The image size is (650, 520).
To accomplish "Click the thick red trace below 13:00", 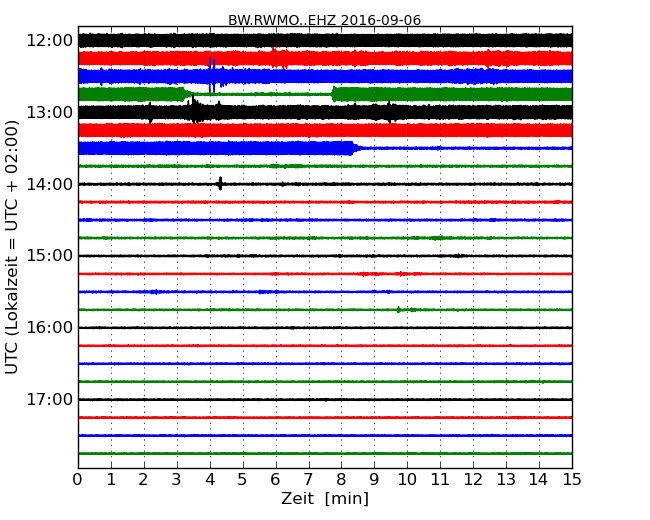I will click(325, 130).
